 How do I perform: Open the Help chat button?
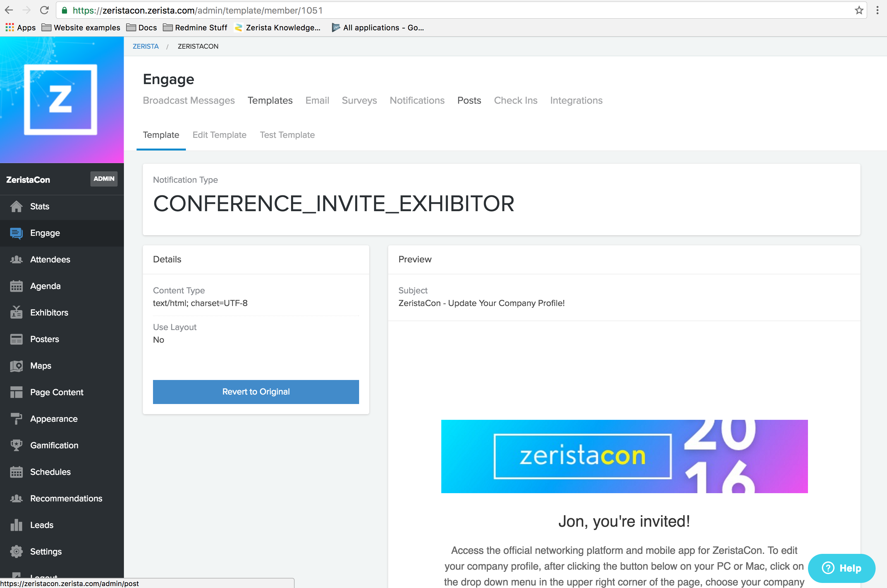pyautogui.click(x=841, y=568)
